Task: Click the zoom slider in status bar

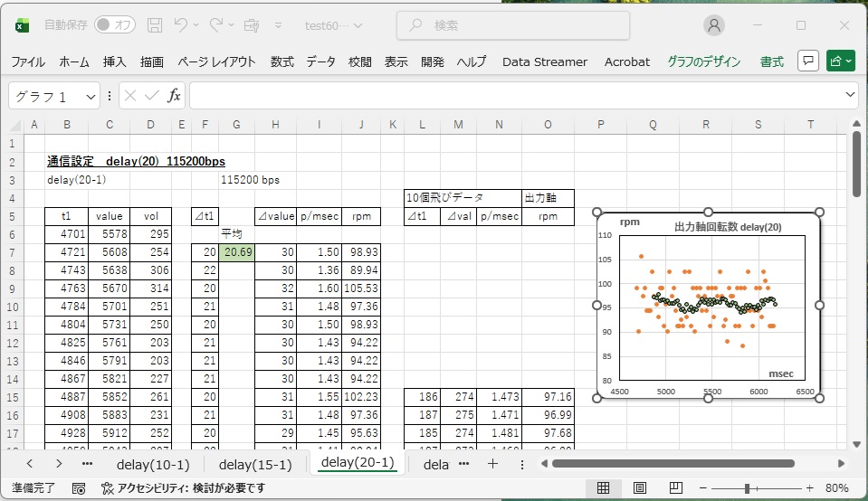Action: point(747,488)
